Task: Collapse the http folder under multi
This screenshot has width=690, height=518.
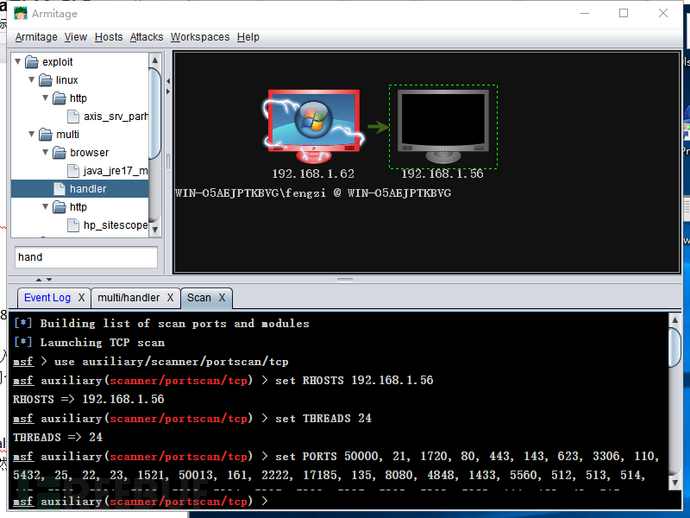Action: 45,206
